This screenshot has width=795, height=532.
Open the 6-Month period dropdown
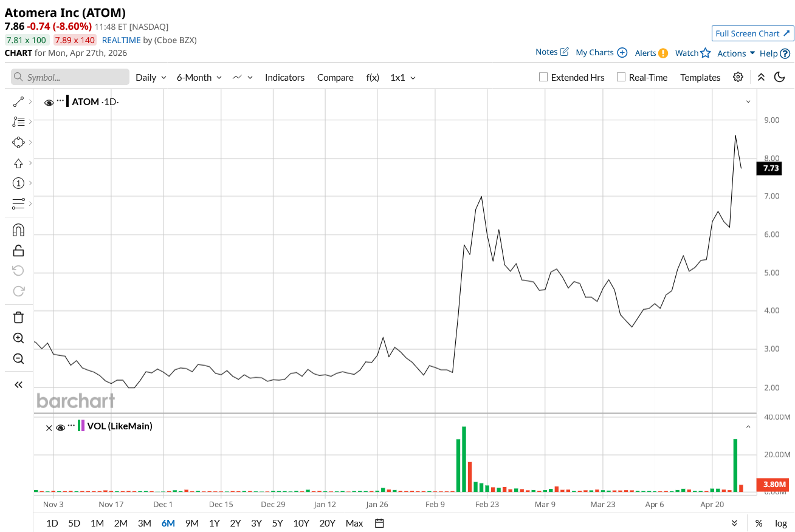199,77
